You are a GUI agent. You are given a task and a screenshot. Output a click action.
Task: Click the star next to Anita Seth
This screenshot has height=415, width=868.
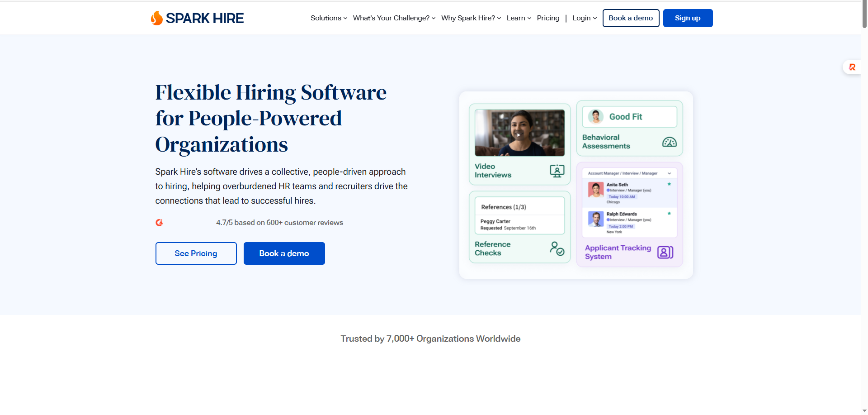pos(669,184)
